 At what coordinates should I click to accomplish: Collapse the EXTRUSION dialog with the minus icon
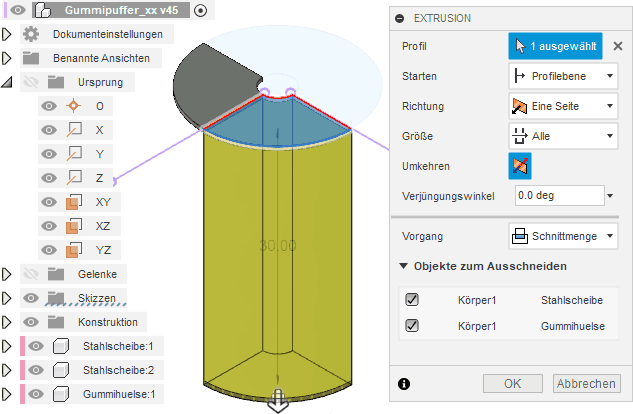[401, 18]
